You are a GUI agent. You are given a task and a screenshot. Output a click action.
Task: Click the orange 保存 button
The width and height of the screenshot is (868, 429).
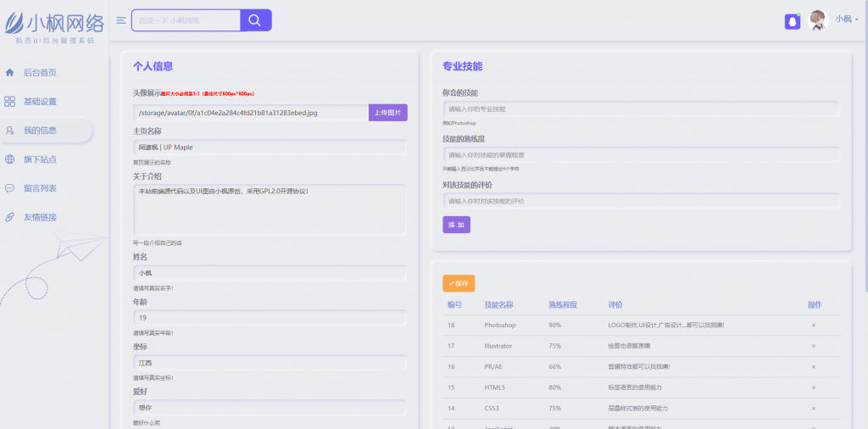[x=459, y=283]
